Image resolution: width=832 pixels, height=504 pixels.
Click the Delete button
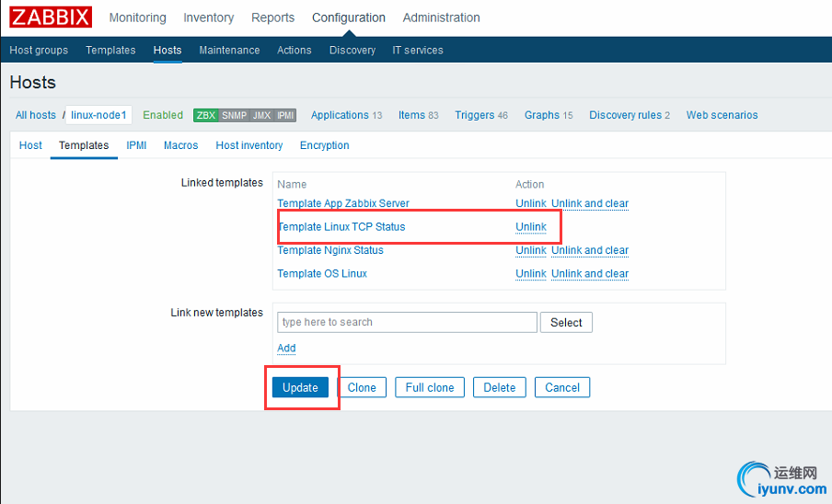tap(500, 387)
